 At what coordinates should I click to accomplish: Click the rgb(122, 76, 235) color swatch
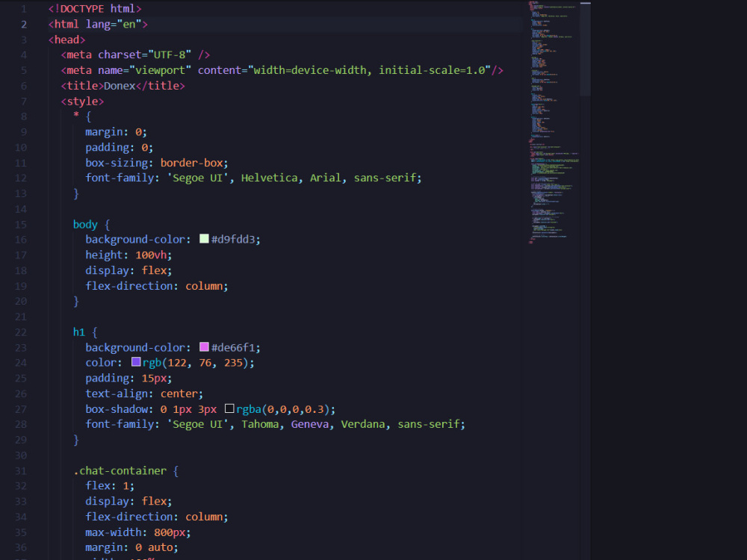(x=136, y=362)
